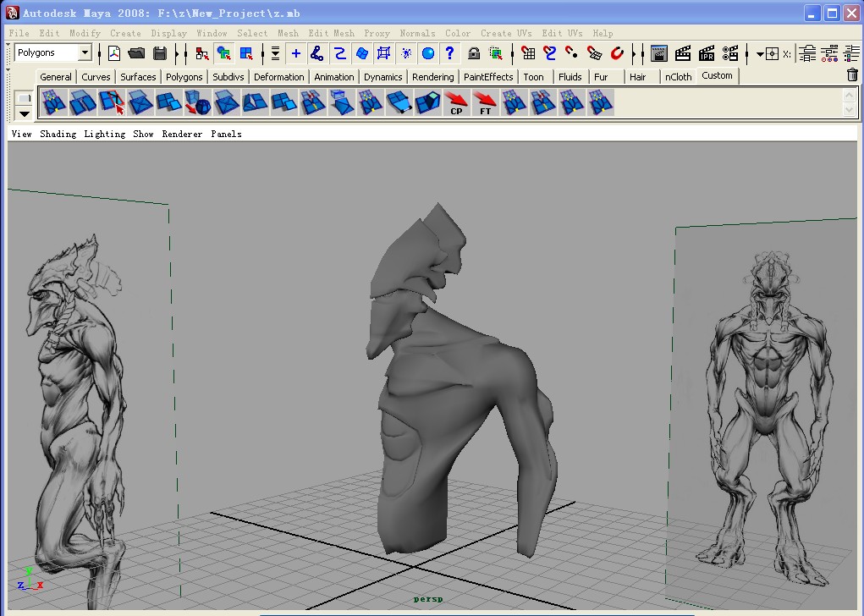Viewport: 864px width, 616px height.
Task: Collapse the file buttons group in status line
Action: [99, 53]
